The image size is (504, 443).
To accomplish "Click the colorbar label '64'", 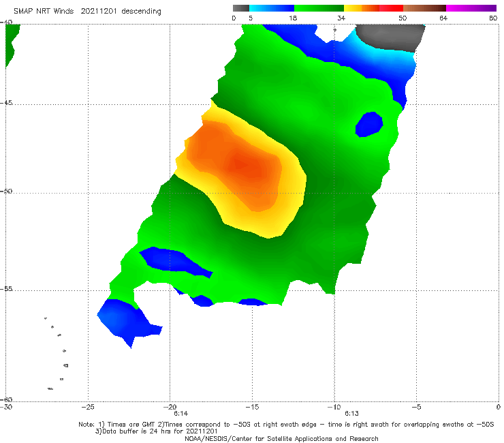I will [x=443, y=18].
